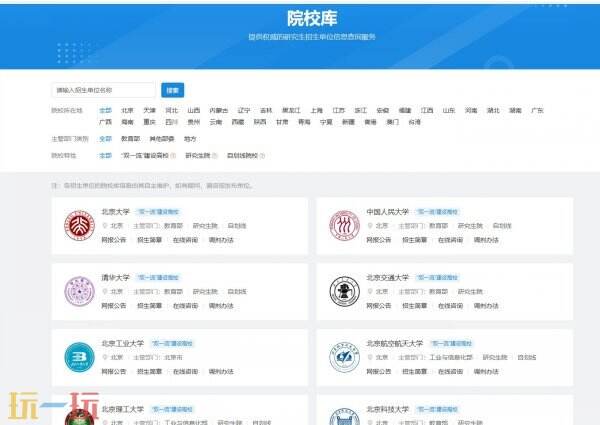Viewport: 600px width, 425px height.
Task: Open 调剂办法 for 北京工业大学
Action: pos(221,372)
